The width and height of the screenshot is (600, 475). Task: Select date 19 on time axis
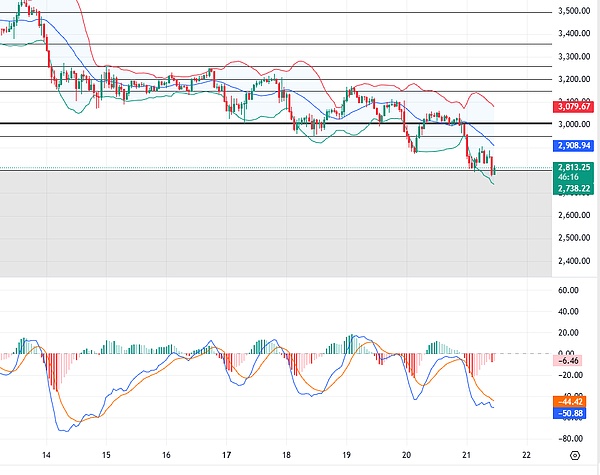pos(347,455)
